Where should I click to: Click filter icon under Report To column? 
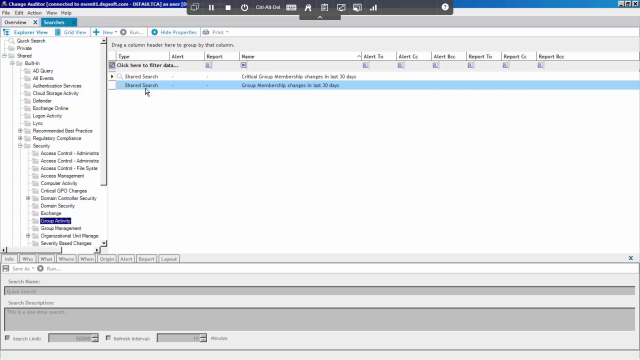pyautogui.click(x=471, y=65)
